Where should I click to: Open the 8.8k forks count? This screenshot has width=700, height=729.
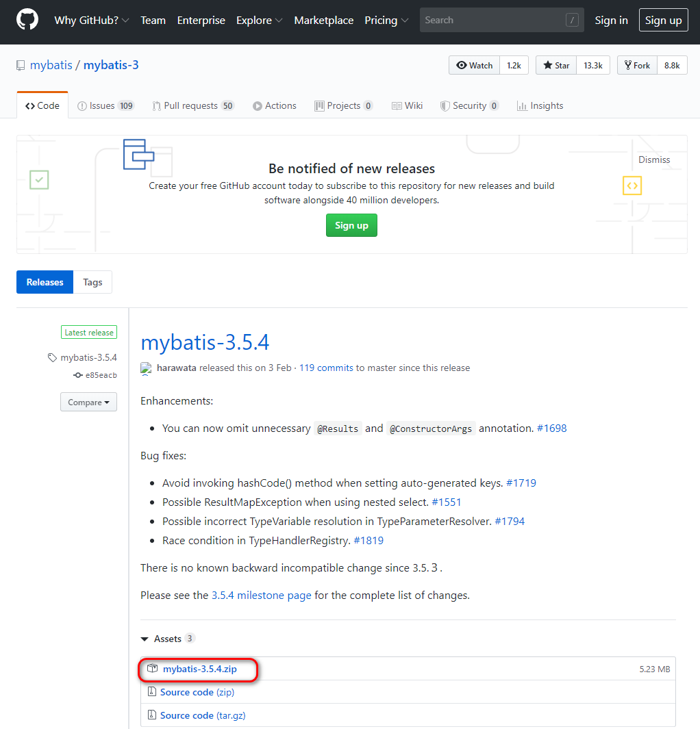(x=672, y=65)
